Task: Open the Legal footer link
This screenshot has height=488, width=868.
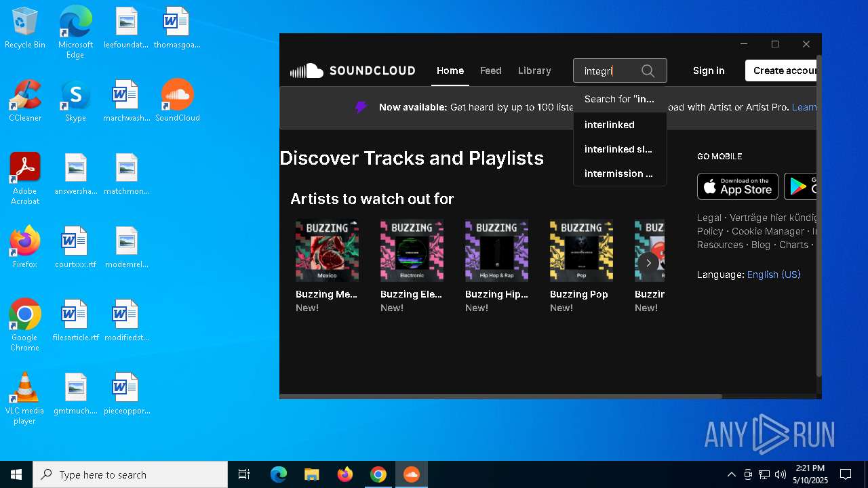Action: tap(709, 218)
